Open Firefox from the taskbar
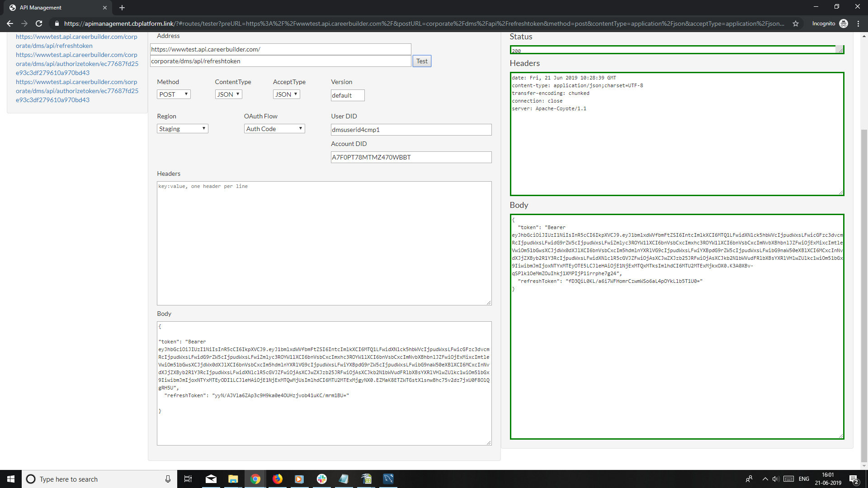 pyautogui.click(x=278, y=479)
